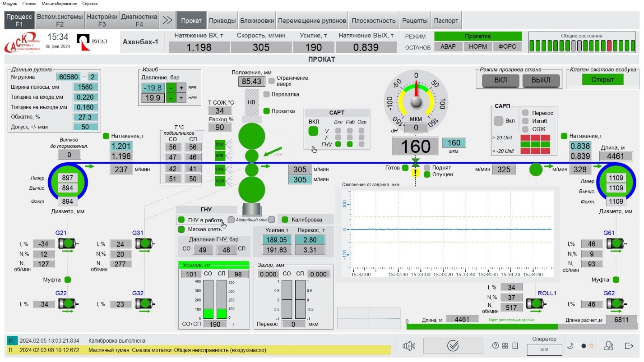Open help via question mark icon
Viewport: 644px width, 362px height.
point(496,346)
